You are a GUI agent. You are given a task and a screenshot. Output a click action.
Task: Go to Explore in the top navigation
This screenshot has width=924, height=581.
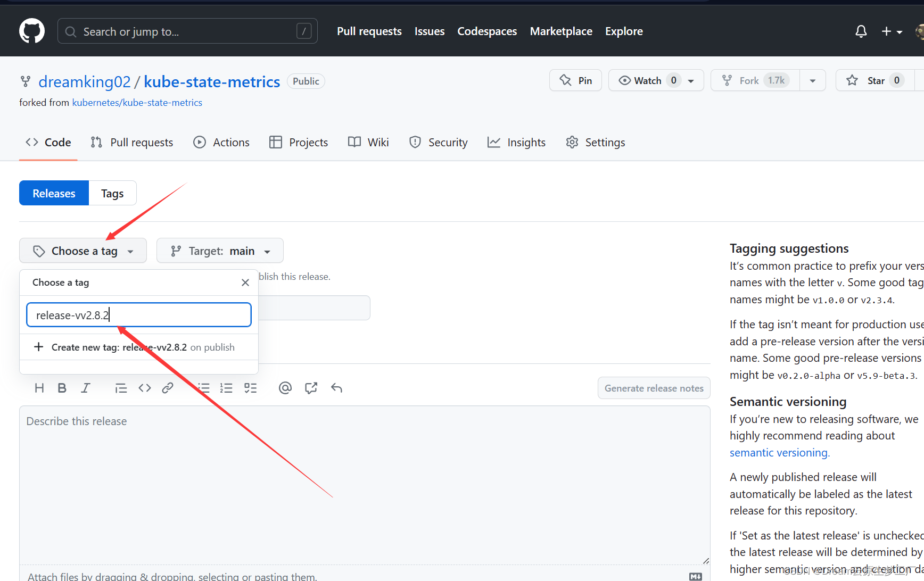tap(624, 31)
